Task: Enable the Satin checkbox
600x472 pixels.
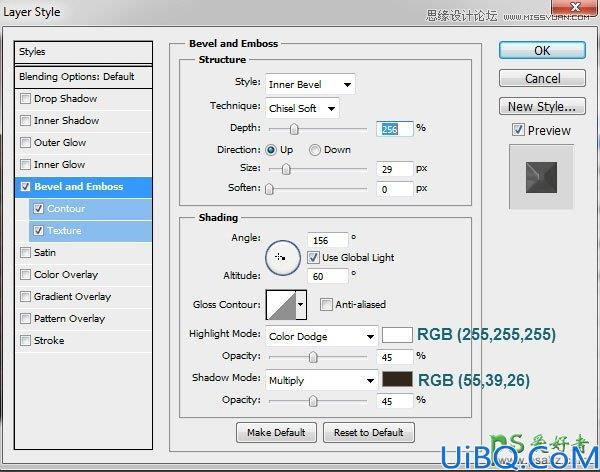Action: [x=25, y=253]
